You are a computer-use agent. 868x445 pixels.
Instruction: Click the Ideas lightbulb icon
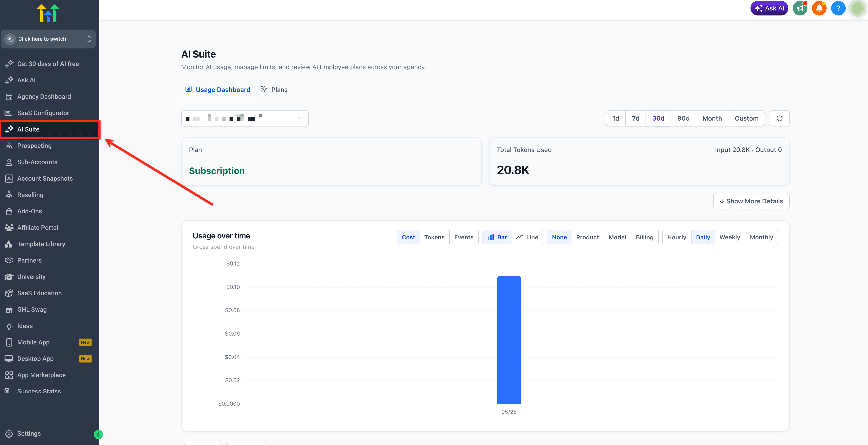pyautogui.click(x=9, y=326)
